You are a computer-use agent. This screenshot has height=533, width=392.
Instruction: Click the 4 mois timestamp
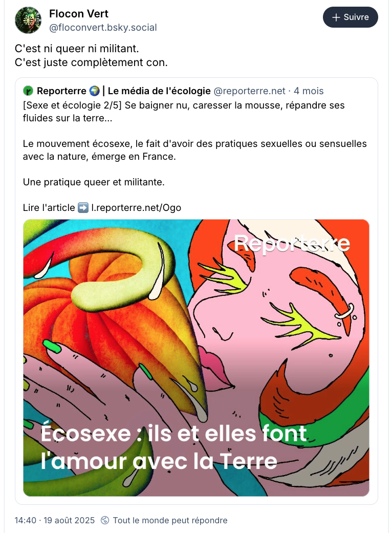tap(309, 91)
